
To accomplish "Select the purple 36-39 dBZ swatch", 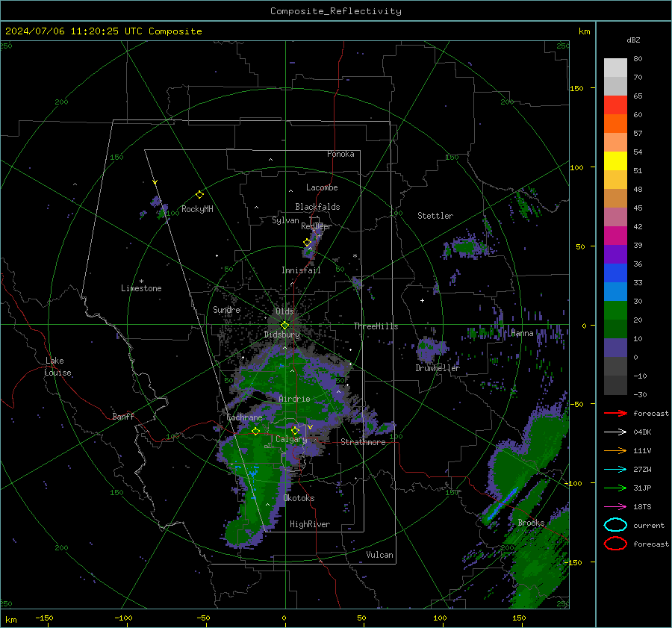I will click(x=615, y=255).
